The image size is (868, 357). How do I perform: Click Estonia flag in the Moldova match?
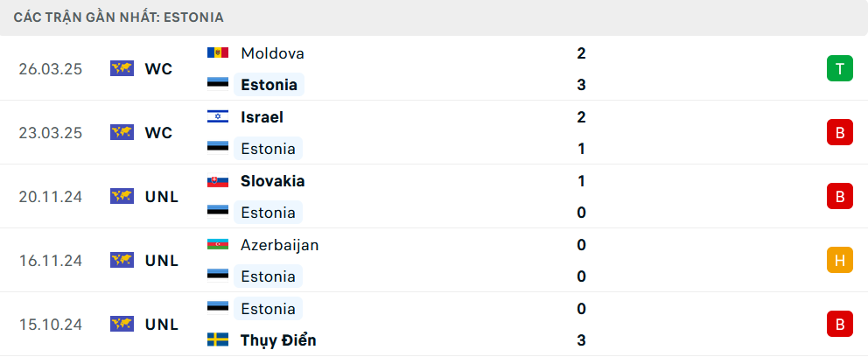click(218, 85)
